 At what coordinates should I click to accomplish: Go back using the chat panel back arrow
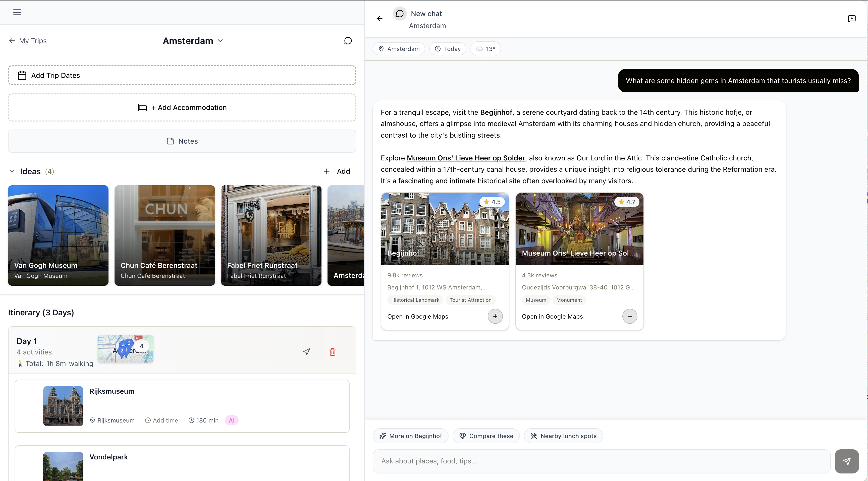click(379, 19)
